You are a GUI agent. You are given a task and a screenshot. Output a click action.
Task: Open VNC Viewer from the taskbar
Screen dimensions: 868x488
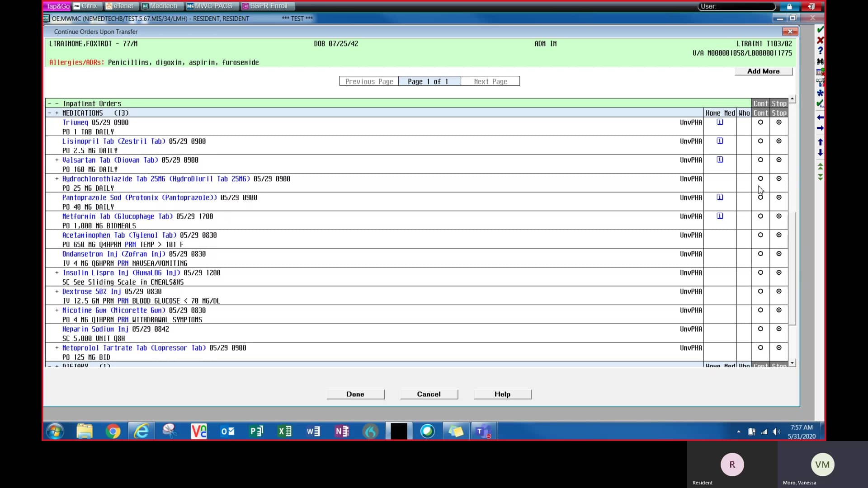(x=198, y=431)
